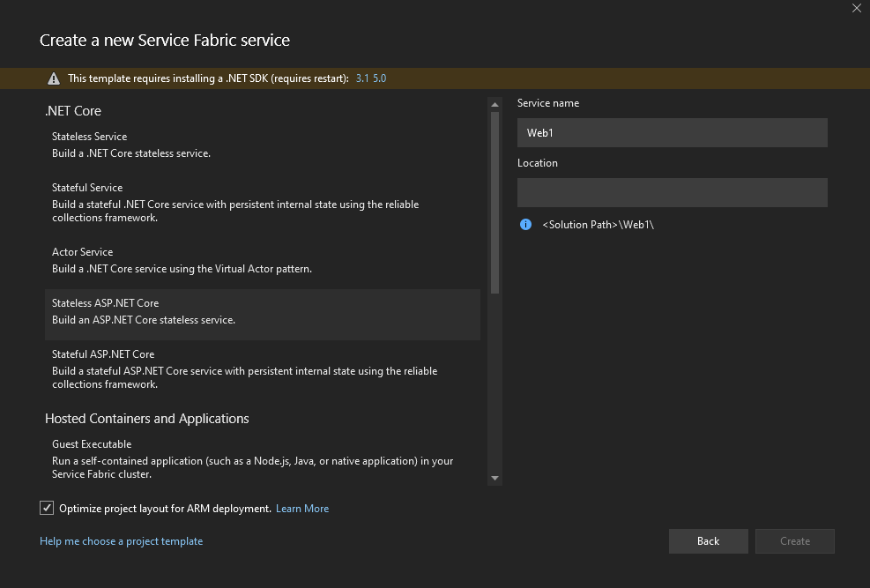
Task: Click into the Location input field
Action: click(672, 193)
